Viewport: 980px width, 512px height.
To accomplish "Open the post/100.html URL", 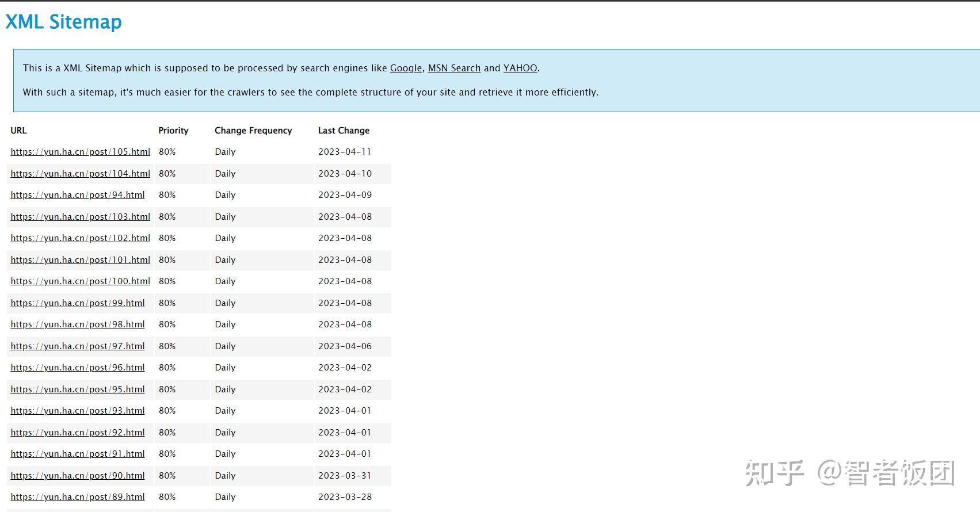I will click(x=80, y=281).
